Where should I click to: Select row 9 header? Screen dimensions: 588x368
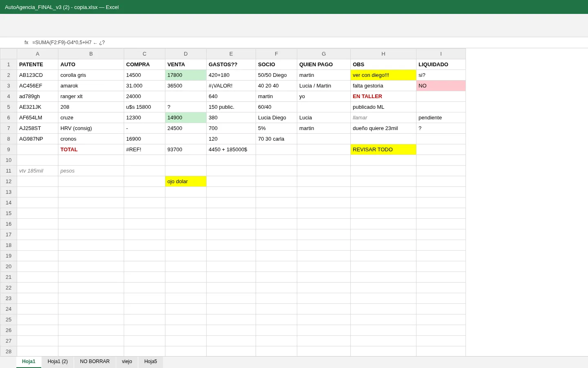[9, 150]
